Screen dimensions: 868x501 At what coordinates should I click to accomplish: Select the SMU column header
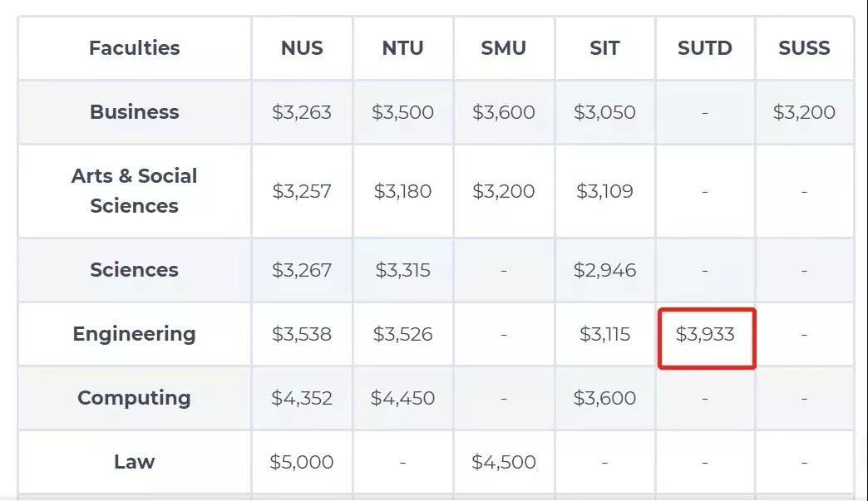503,48
